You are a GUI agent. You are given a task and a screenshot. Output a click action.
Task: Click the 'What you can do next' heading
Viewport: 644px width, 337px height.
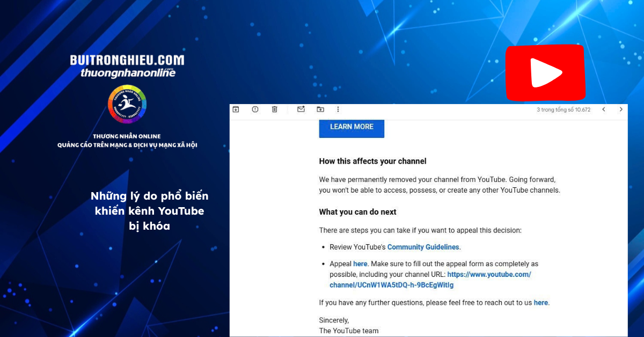pos(358,212)
